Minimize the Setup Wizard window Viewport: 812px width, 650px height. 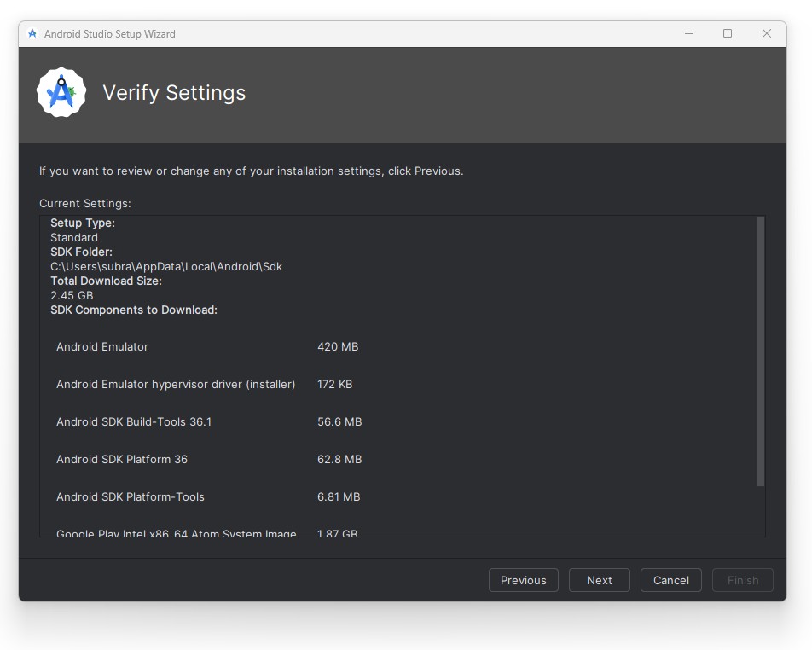coord(688,34)
